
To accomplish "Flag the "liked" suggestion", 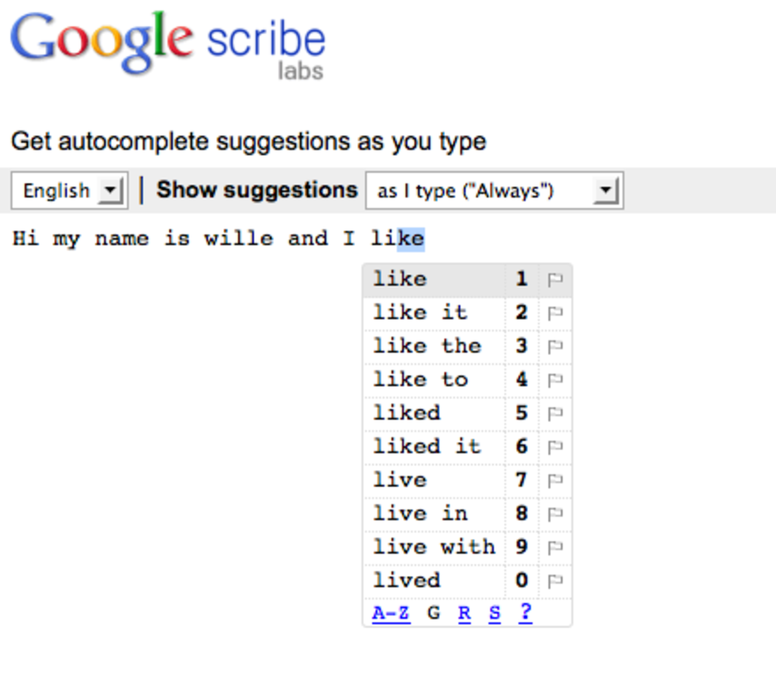I will pyautogui.click(x=555, y=413).
